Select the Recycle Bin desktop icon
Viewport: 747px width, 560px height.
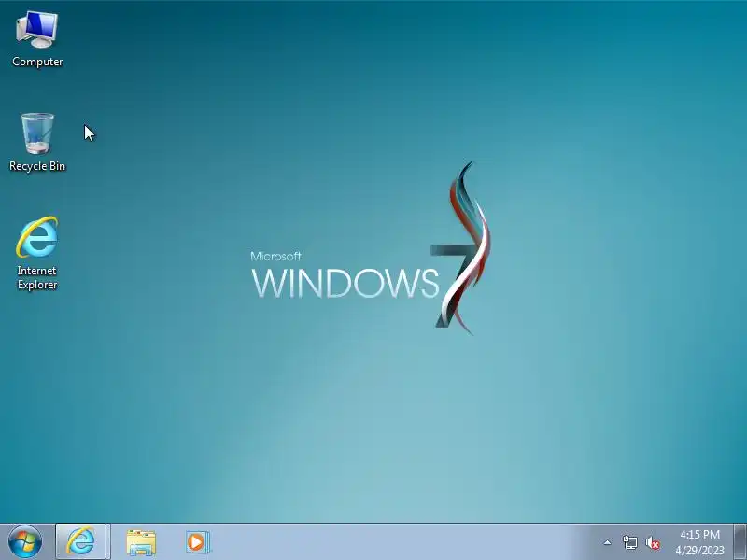(37, 142)
